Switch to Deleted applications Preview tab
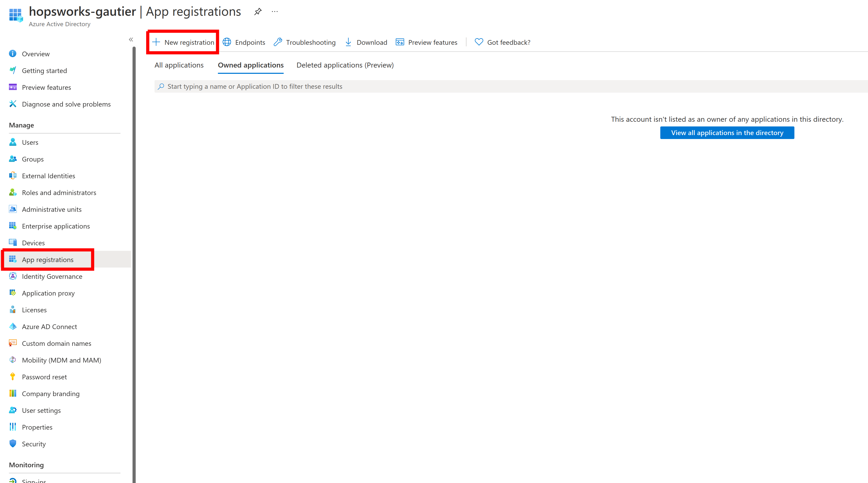This screenshot has height=483, width=868. point(345,65)
